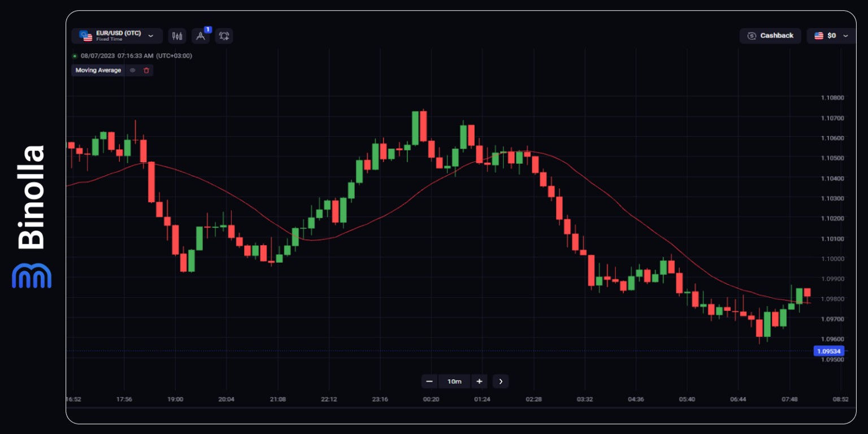Hide the Moving Average indicator with eye icon
868x434 pixels.
[x=133, y=71]
